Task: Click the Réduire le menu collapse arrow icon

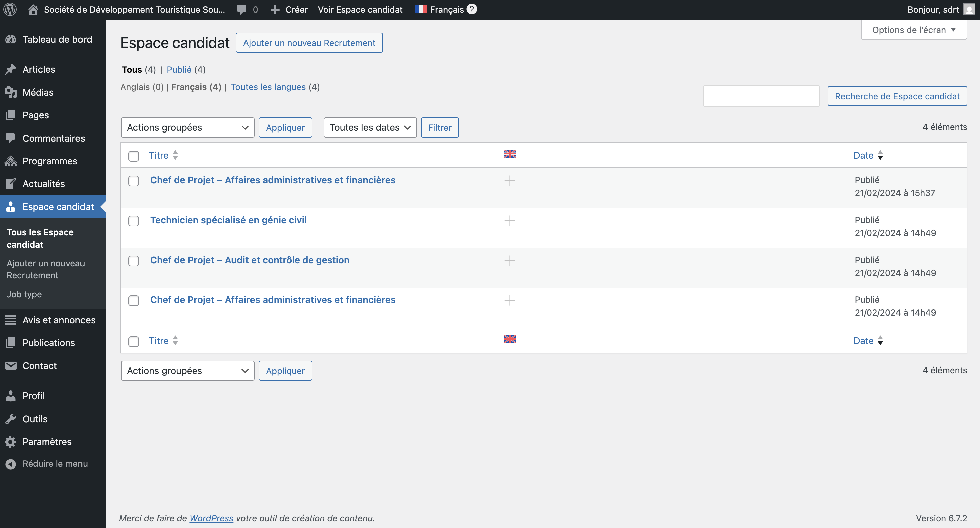Action: [x=11, y=464]
